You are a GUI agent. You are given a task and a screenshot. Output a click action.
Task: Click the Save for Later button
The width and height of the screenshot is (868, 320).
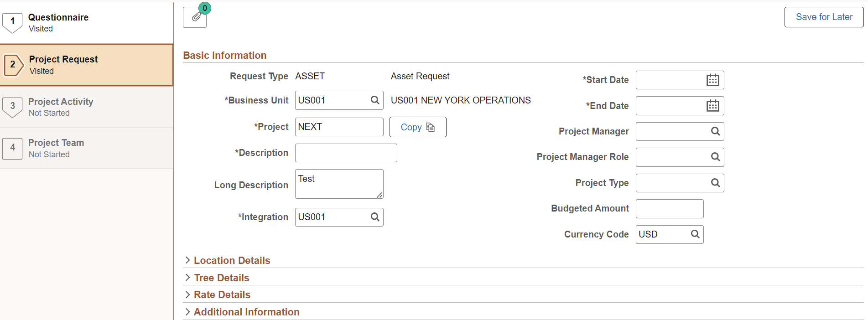point(823,17)
